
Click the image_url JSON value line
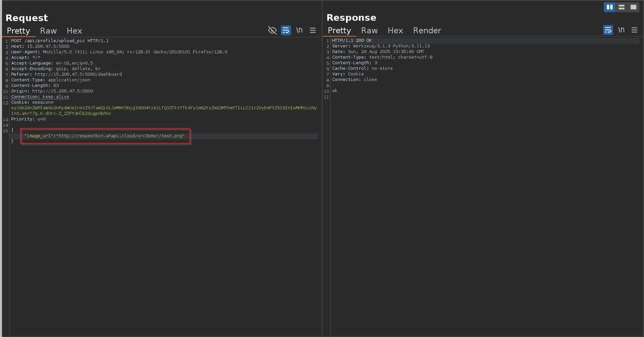tap(104, 136)
